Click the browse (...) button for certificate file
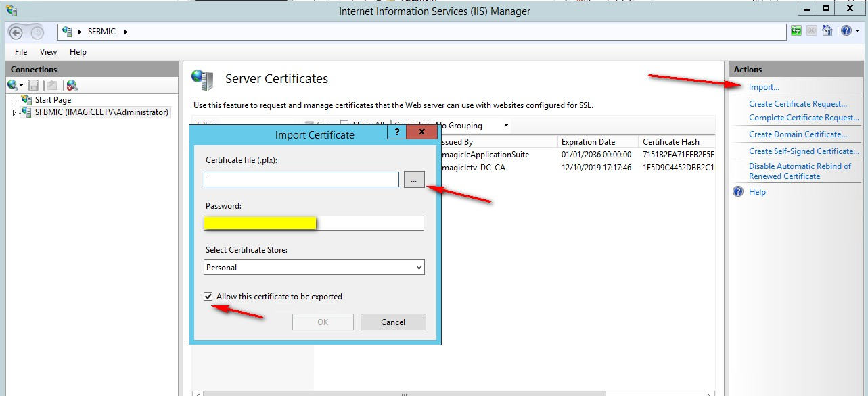Viewport: 868px width, 396px height. point(414,180)
